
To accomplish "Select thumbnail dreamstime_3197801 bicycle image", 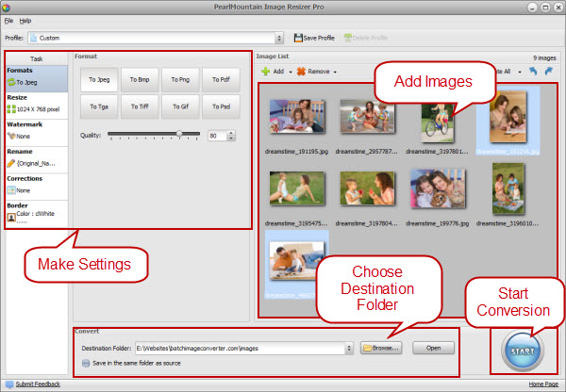I will [438, 122].
